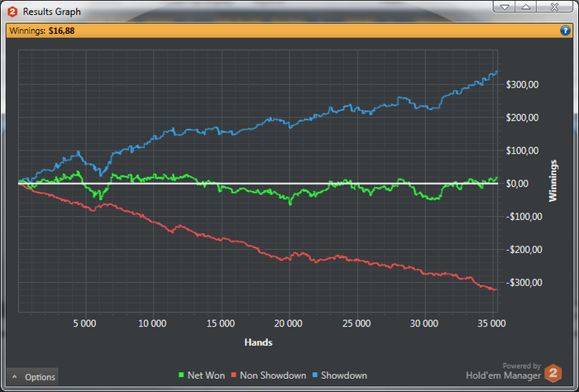
Task: Click the 30 000 hands axis label
Action: pyautogui.click(x=423, y=323)
